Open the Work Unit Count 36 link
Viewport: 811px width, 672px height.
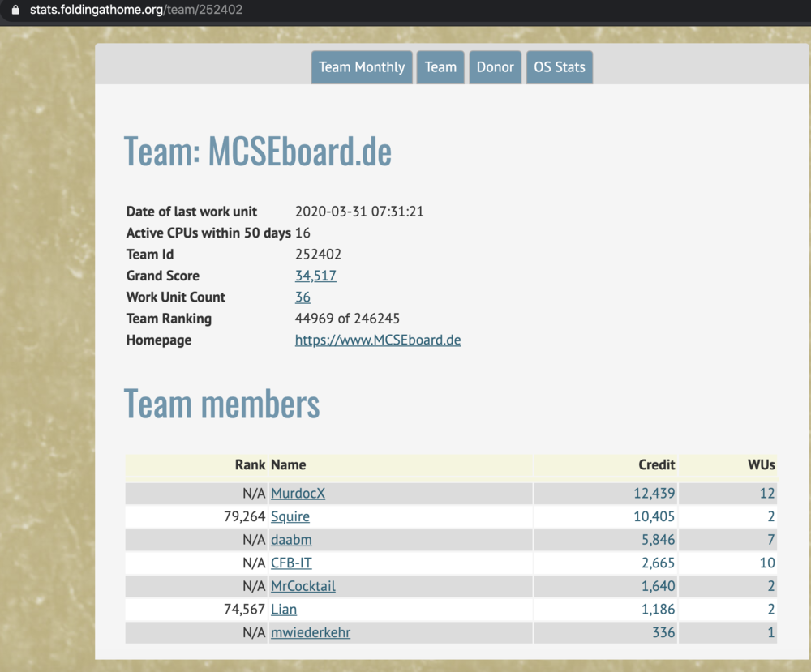(303, 297)
